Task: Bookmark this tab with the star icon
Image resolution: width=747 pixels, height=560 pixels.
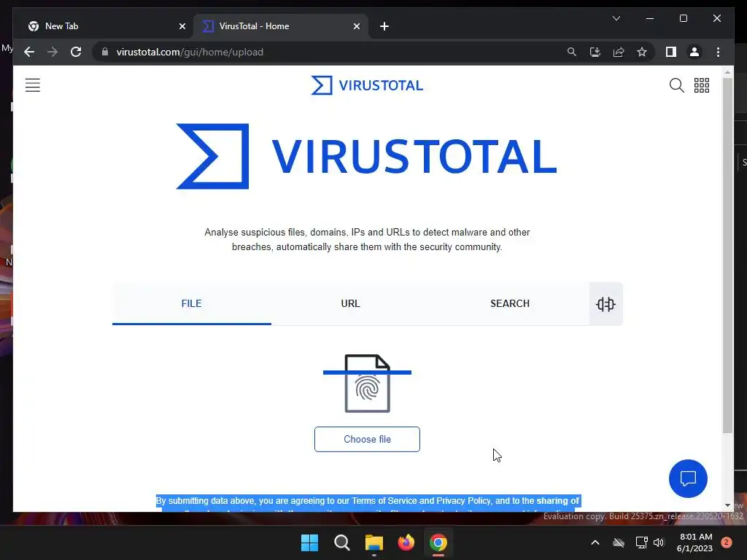Action: point(642,52)
